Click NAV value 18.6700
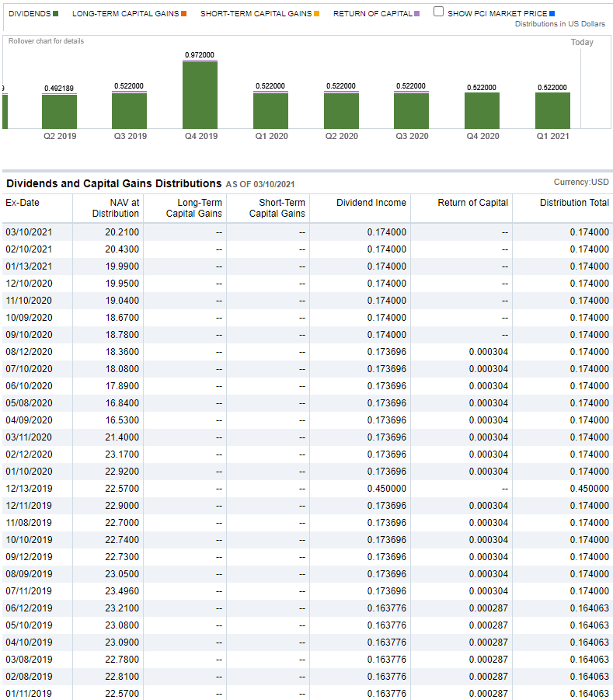This screenshot has width=613, height=700. pyautogui.click(x=122, y=318)
